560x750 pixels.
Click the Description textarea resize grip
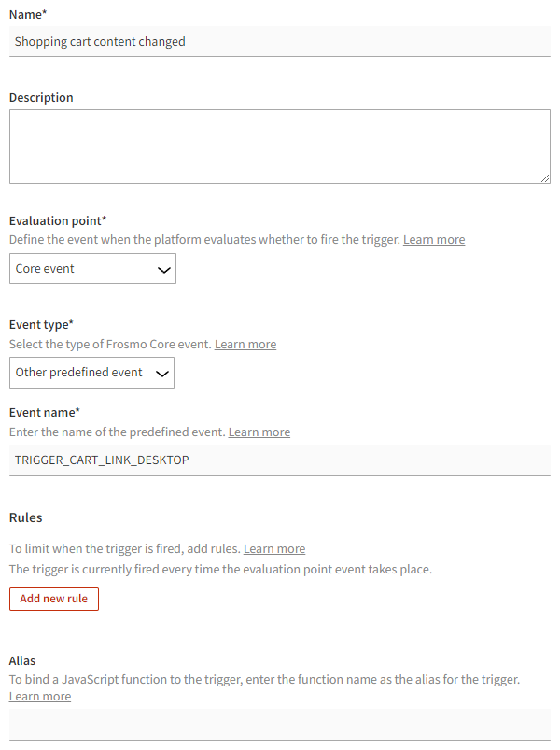coord(545,177)
